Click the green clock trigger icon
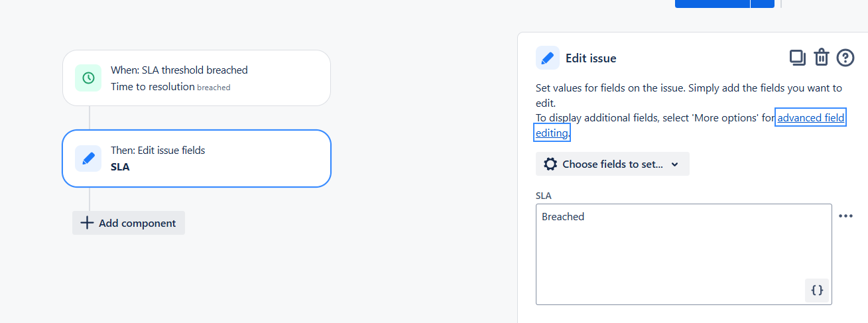The image size is (868, 323). pos(88,78)
